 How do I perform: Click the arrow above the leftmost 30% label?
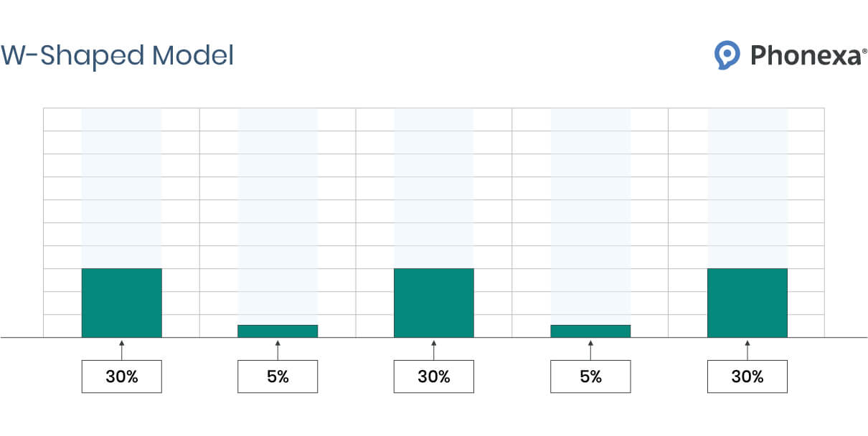pos(121,350)
